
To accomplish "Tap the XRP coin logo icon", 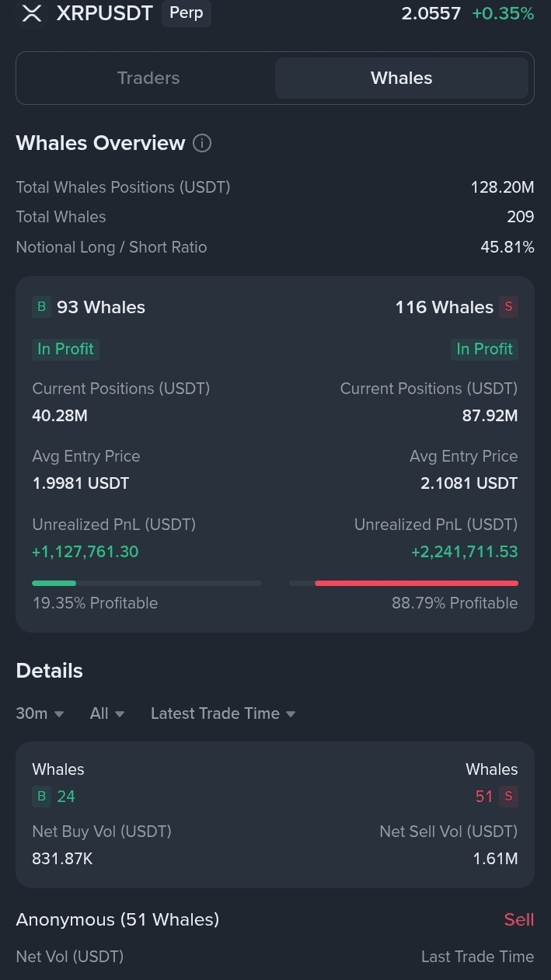I will tap(32, 13).
